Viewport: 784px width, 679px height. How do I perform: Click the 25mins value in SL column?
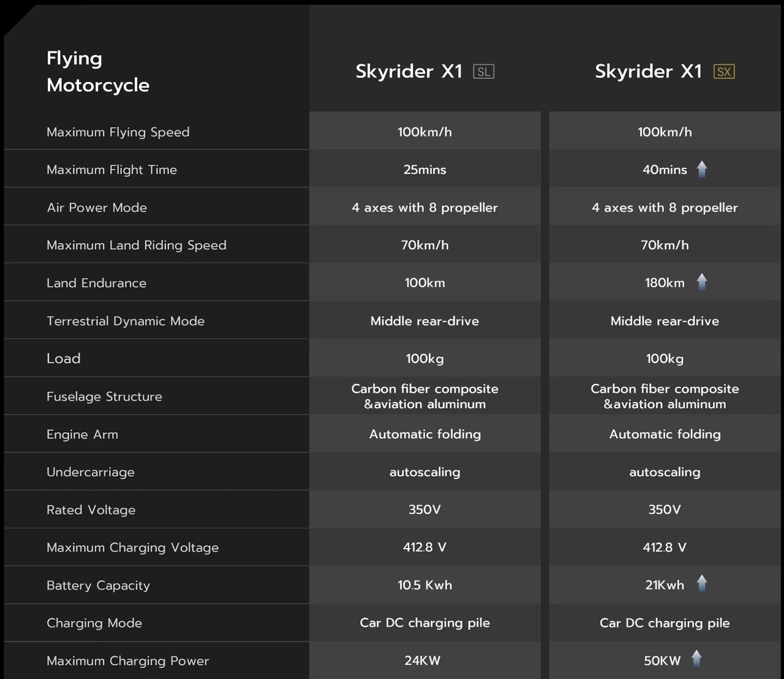(424, 170)
